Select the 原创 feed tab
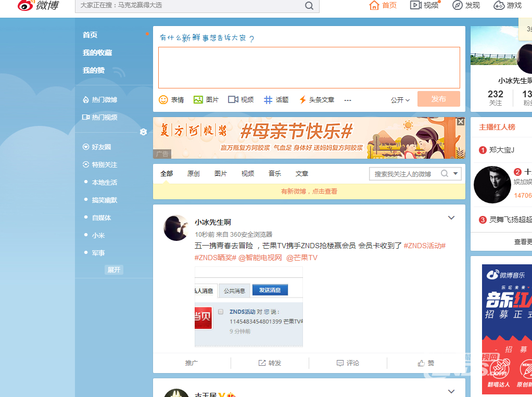Image resolution: width=532 pixels, height=397 pixels. click(194, 174)
